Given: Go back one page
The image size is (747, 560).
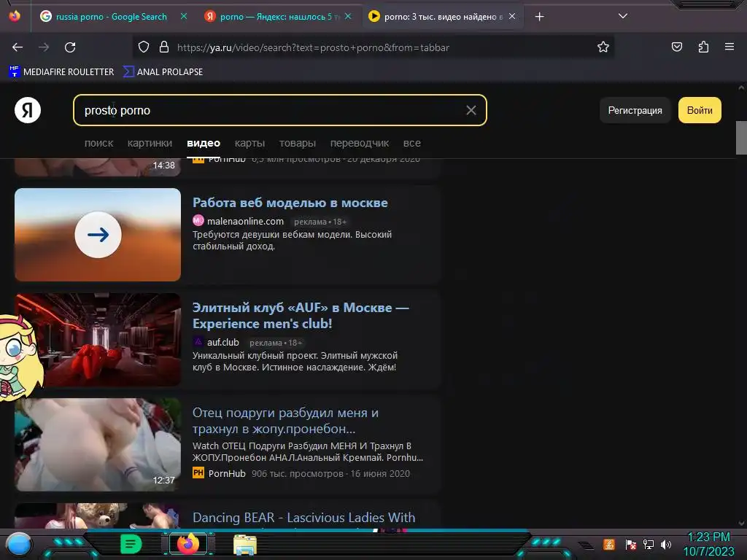Looking at the screenshot, I should point(18,47).
